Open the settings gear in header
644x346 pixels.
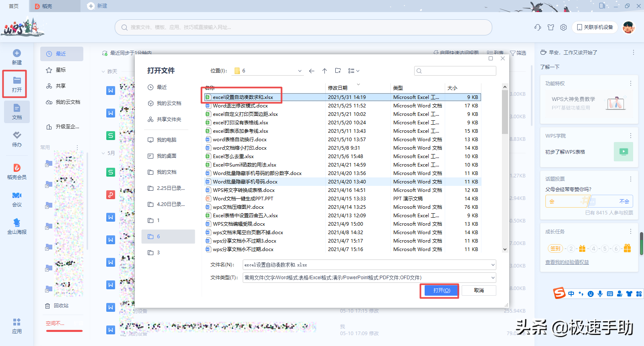coord(563,27)
